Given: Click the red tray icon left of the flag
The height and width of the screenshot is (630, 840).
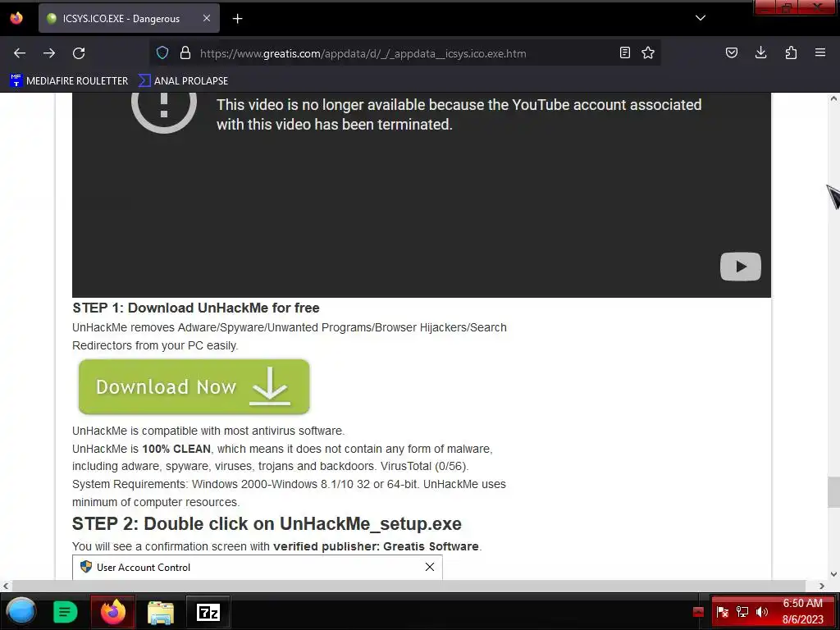Looking at the screenshot, I should tap(698, 612).
